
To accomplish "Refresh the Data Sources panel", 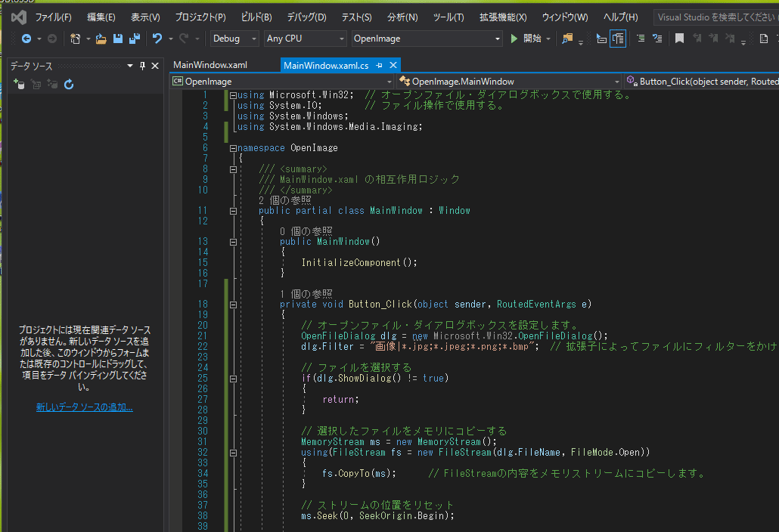I will coord(69,85).
